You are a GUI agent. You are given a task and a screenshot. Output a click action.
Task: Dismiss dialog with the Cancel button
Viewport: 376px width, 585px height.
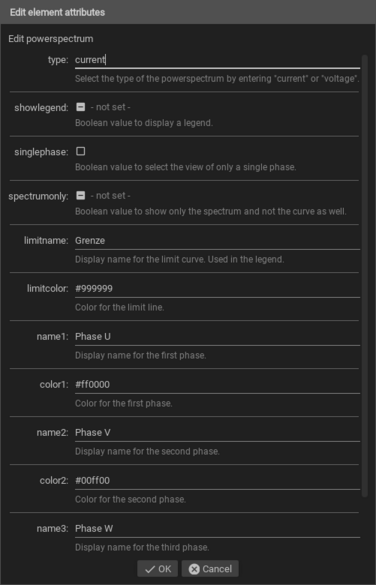click(x=210, y=569)
